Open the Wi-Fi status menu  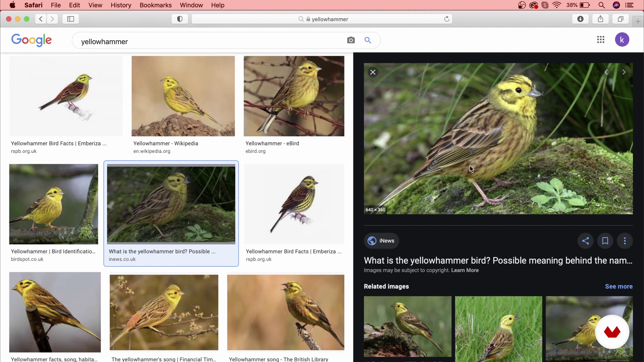coord(556,5)
